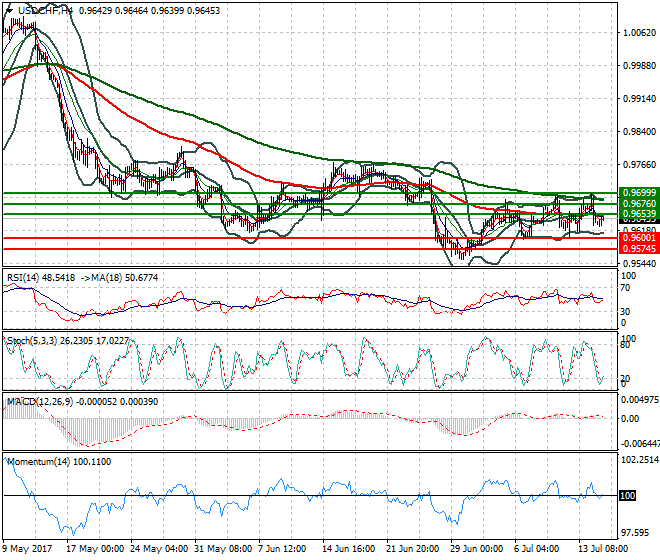Click the 31 May 08:00 time axis label
Viewport: 660px width, 560px height.
pyautogui.click(x=223, y=549)
